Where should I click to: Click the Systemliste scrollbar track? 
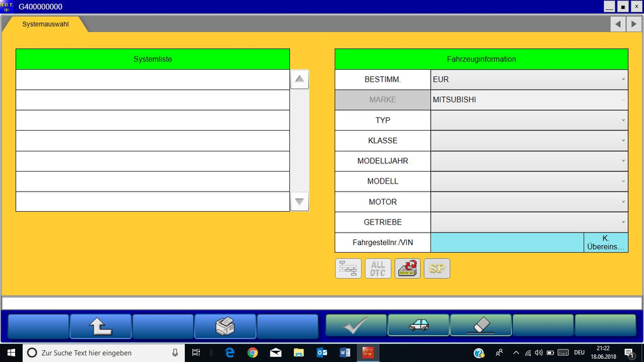coord(299,140)
